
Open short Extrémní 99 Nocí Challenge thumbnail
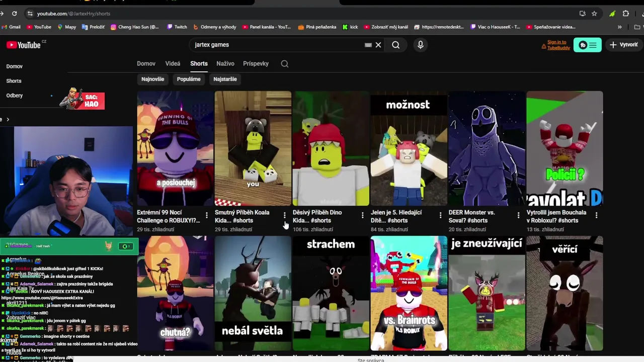click(175, 148)
